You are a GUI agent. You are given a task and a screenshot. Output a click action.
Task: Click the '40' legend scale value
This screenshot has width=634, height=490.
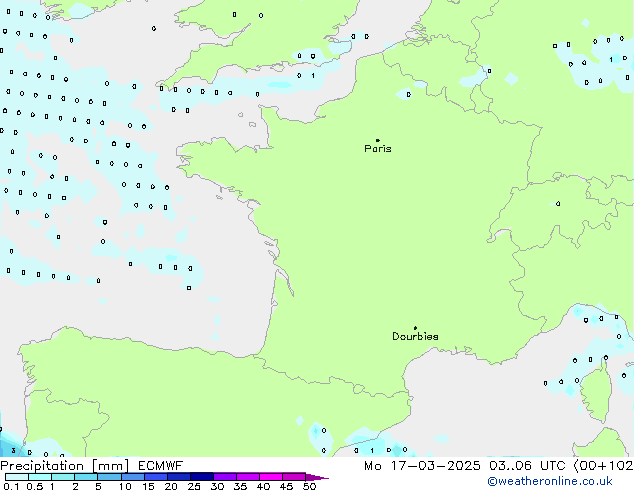tap(263, 486)
